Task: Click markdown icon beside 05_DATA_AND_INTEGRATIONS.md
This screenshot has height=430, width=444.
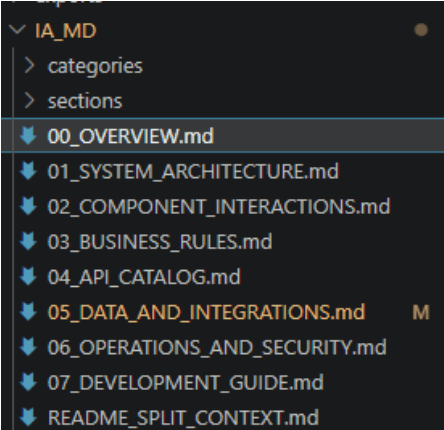Action: tap(28, 312)
